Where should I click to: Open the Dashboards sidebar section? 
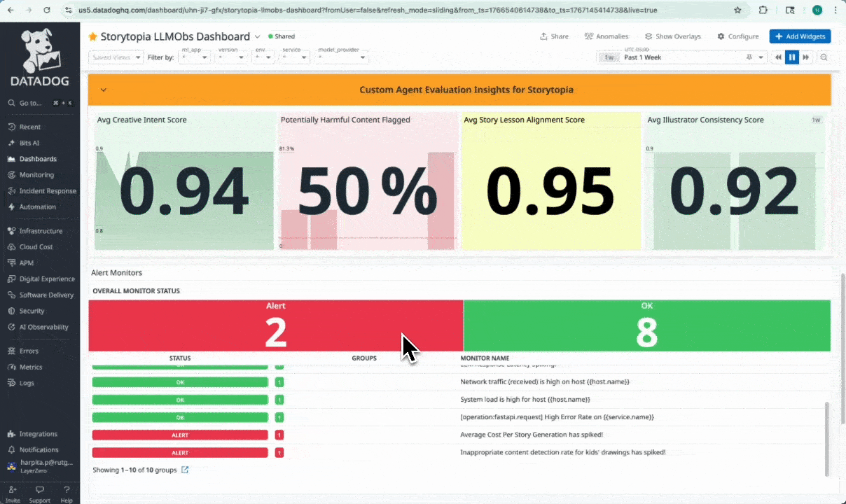[38, 159]
